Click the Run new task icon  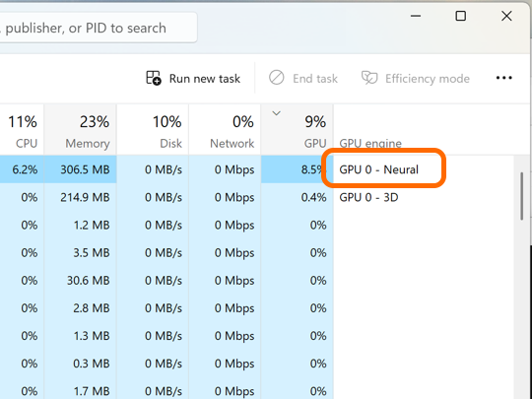[x=154, y=78]
